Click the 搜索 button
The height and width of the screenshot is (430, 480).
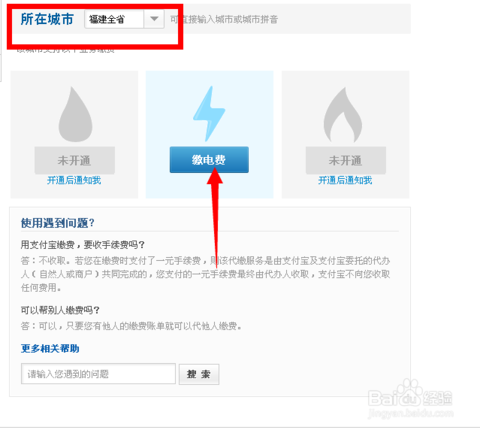(x=199, y=374)
